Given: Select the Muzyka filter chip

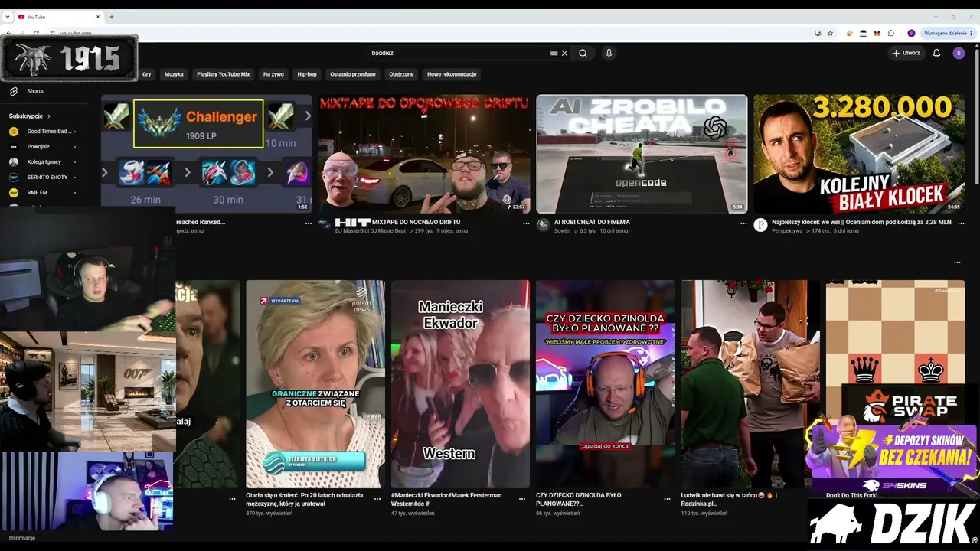Looking at the screenshot, I should [174, 74].
